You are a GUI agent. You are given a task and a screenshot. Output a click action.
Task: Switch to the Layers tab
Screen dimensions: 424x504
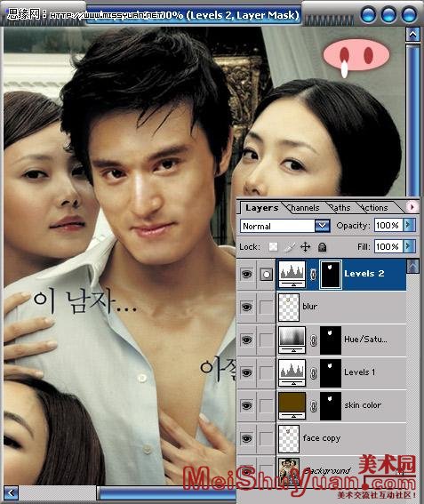click(261, 208)
